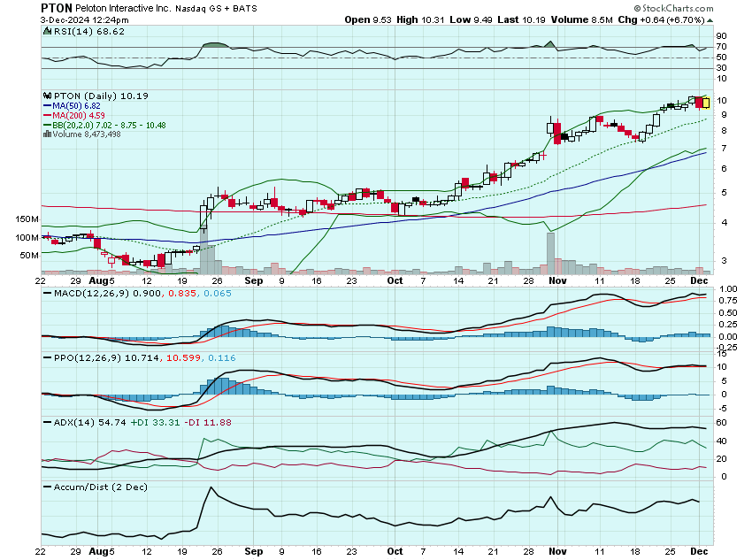Click the 50M volume scale label
This screenshot has height=560, width=752.
pos(29,255)
